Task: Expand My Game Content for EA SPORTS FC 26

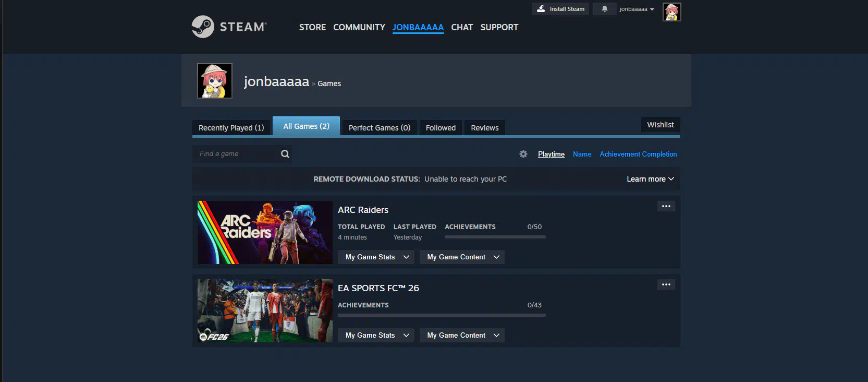Action: point(462,335)
